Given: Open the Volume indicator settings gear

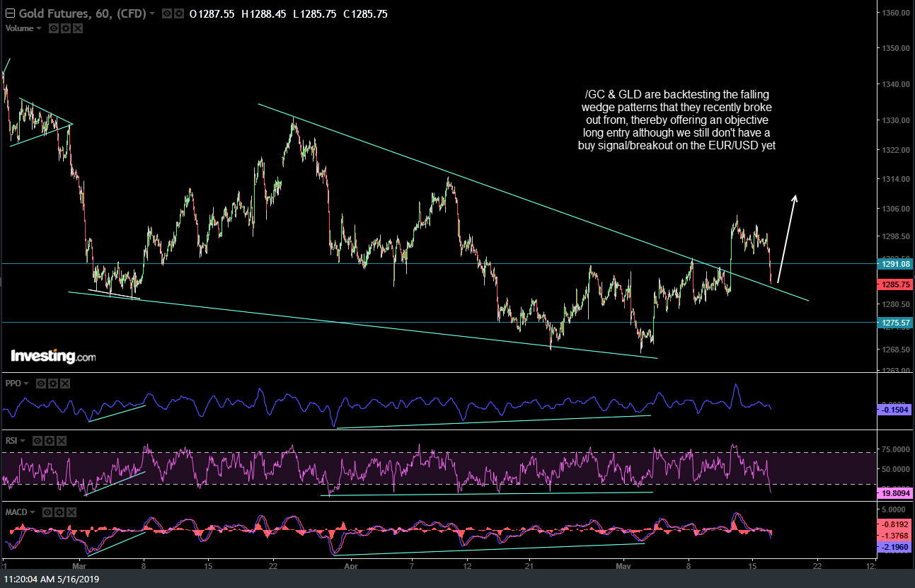Looking at the screenshot, I should click(66, 28).
